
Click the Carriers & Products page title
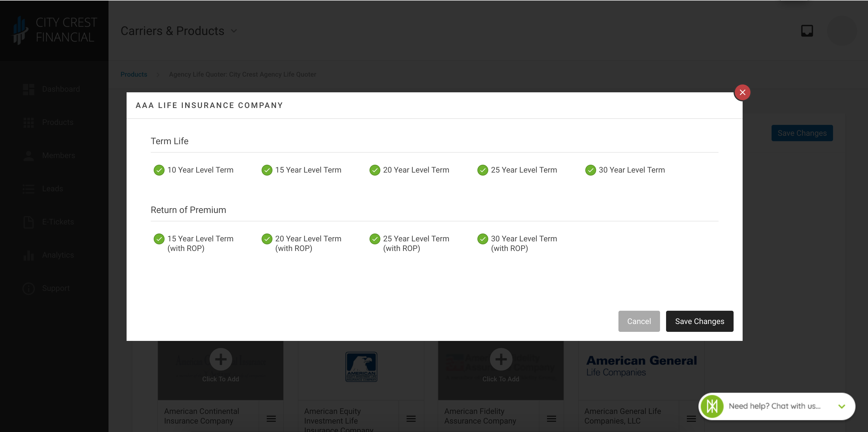pyautogui.click(x=172, y=31)
